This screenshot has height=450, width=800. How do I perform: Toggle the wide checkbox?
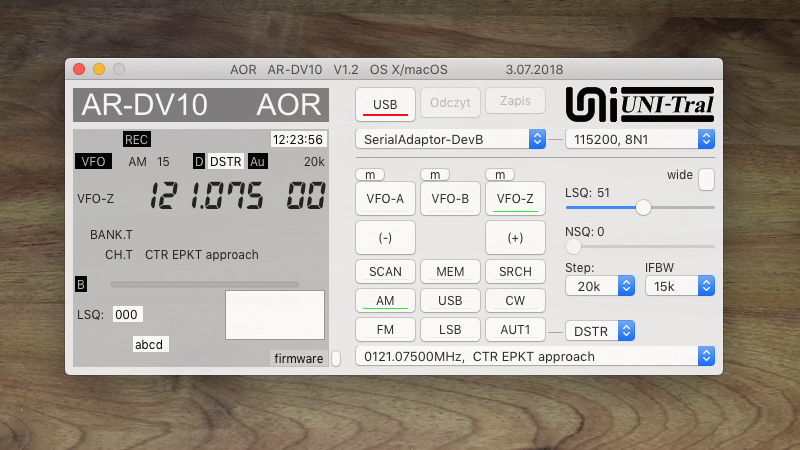coord(706,180)
